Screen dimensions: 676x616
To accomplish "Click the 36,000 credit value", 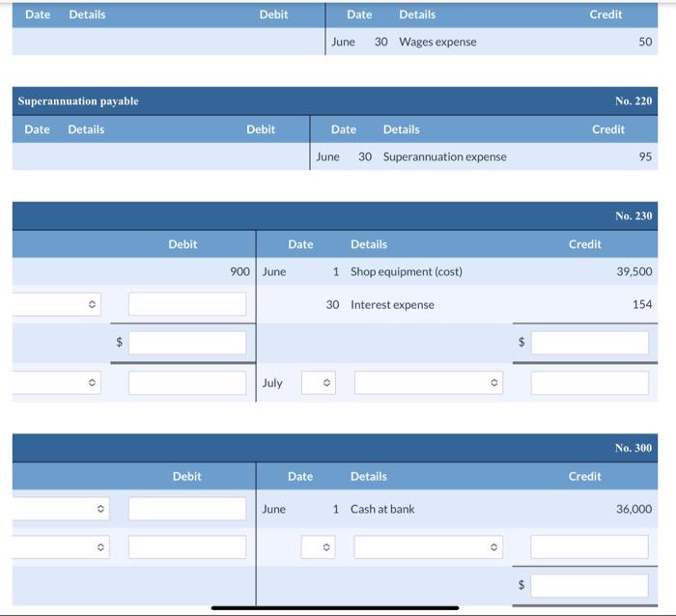I will click(634, 509).
